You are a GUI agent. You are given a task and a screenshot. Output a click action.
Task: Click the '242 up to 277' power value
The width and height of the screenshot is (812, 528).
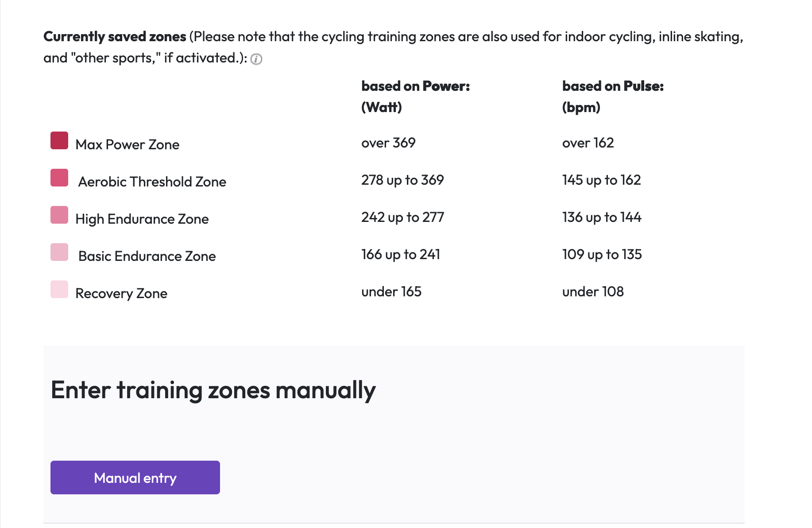click(x=402, y=217)
